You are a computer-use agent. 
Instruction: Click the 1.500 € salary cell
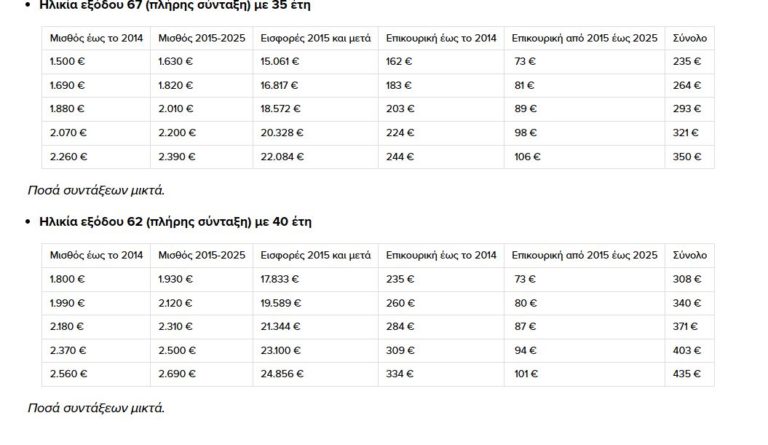[x=66, y=61]
